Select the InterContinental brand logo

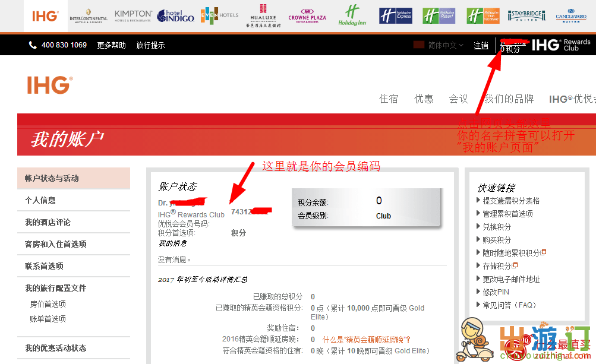point(89,16)
